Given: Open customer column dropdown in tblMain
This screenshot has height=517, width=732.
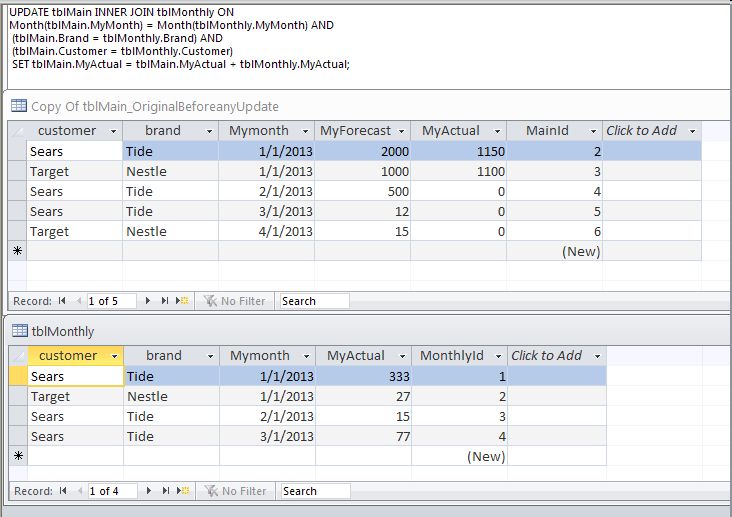Looking at the screenshot, I should [113, 132].
